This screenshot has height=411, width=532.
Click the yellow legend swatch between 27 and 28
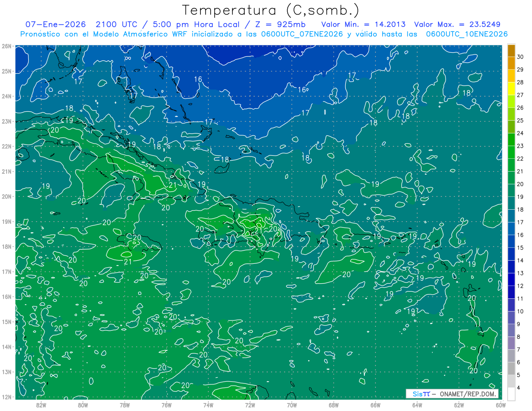point(512,89)
